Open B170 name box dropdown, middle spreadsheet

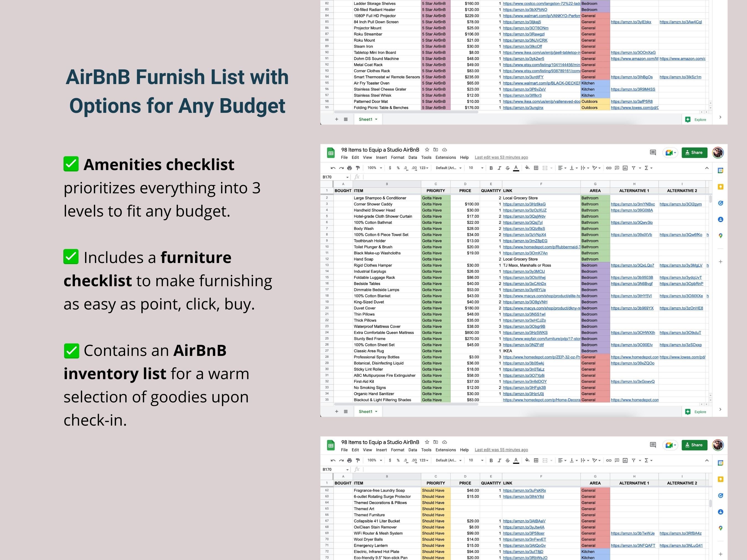coord(347,177)
